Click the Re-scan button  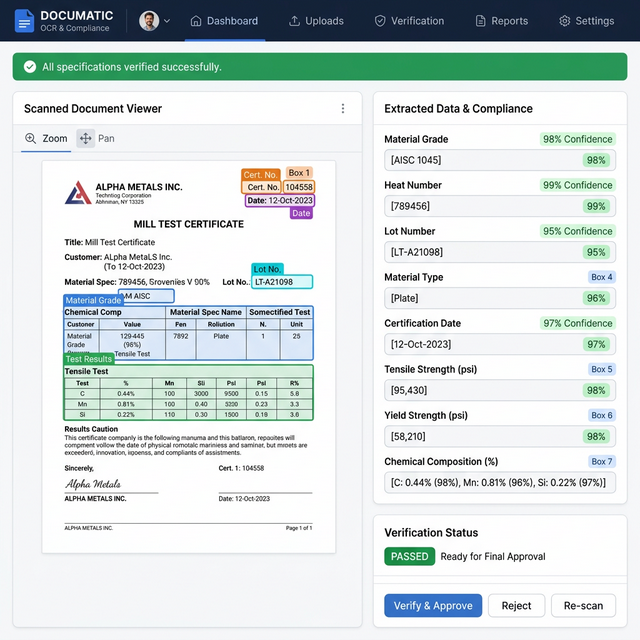coord(583,605)
